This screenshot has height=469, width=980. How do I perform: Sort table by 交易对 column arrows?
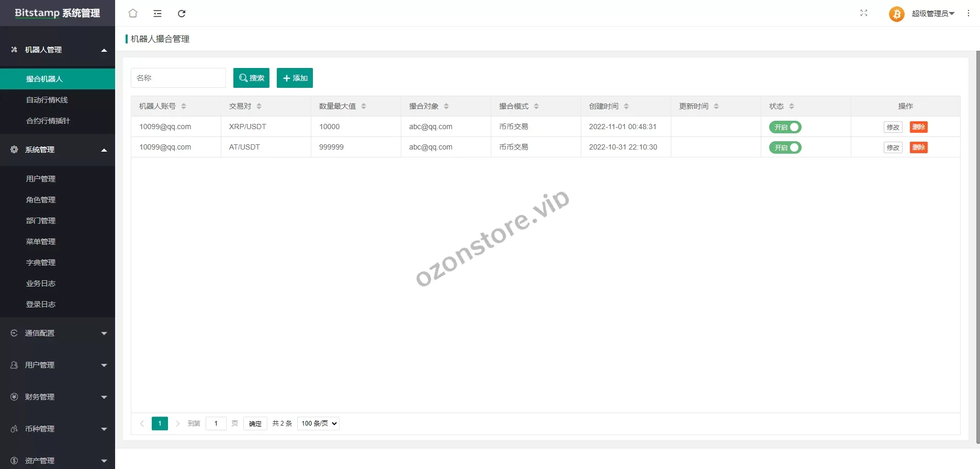pyautogui.click(x=259, y=106)
